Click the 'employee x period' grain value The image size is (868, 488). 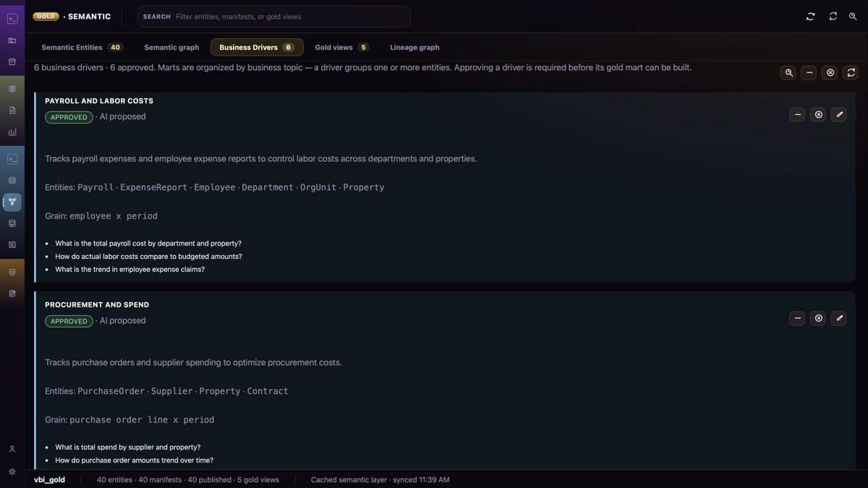[x=114, y=216]
